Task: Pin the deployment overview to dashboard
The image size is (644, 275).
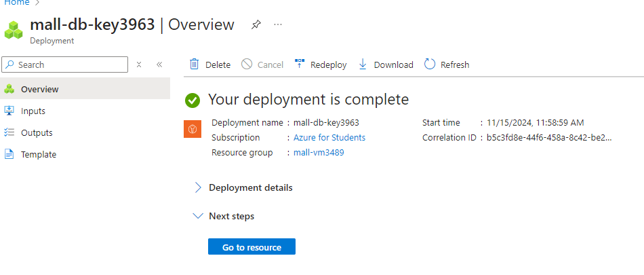Action: coord(256,25)
